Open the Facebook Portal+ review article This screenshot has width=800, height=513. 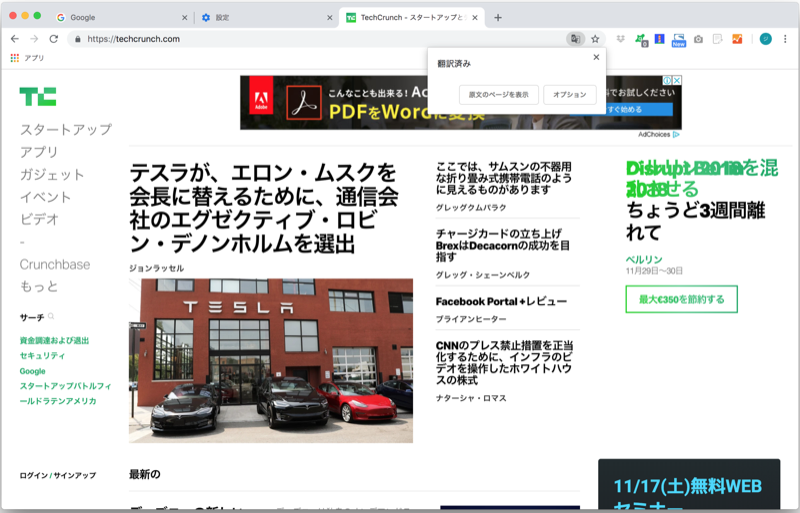click(501, 301)
